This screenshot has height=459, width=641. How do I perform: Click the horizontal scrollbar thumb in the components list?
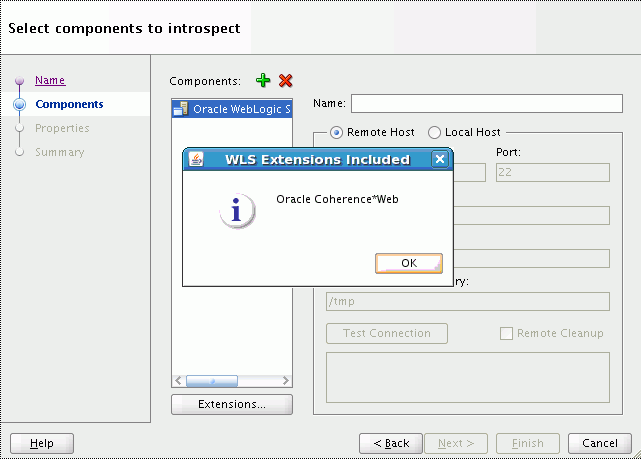coord(212,381)
